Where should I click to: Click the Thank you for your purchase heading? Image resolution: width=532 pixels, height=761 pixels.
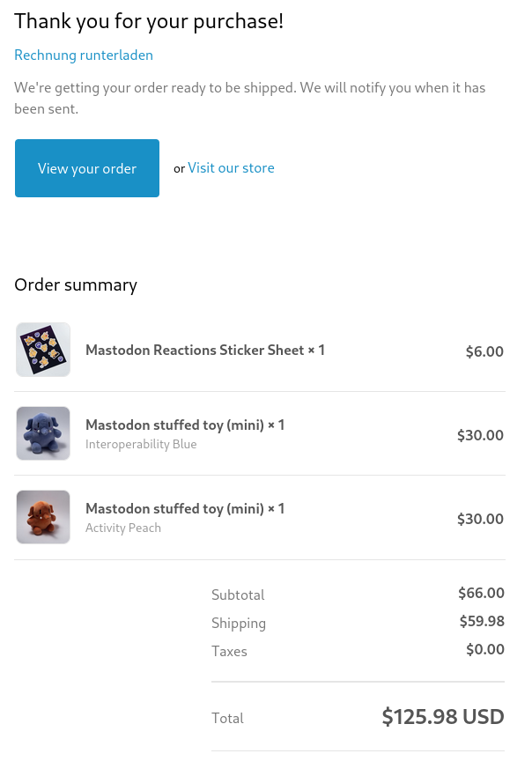149,22
